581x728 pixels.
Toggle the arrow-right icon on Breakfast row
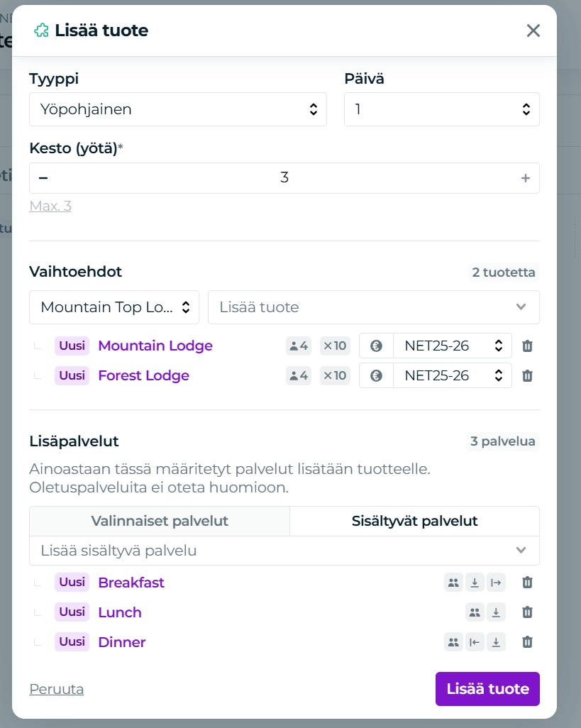point(496,583)
